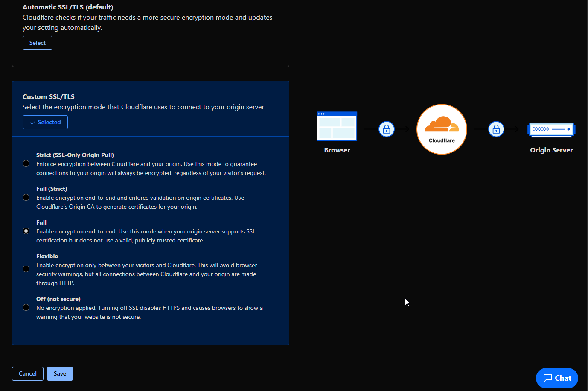Click the Browser window icon in diagram
The image size is (588, 391).
(x=337, y=126)
